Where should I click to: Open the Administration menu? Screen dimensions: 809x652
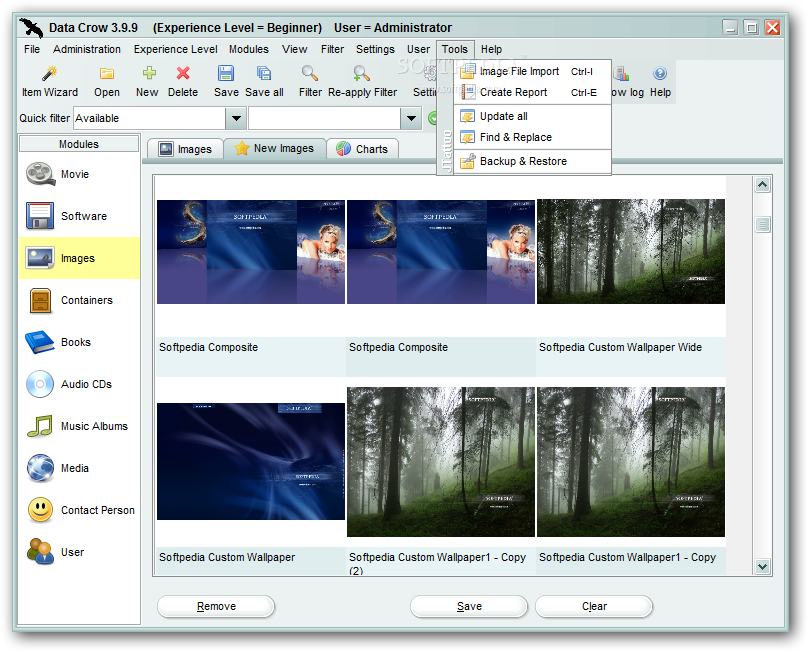(87, 49)
